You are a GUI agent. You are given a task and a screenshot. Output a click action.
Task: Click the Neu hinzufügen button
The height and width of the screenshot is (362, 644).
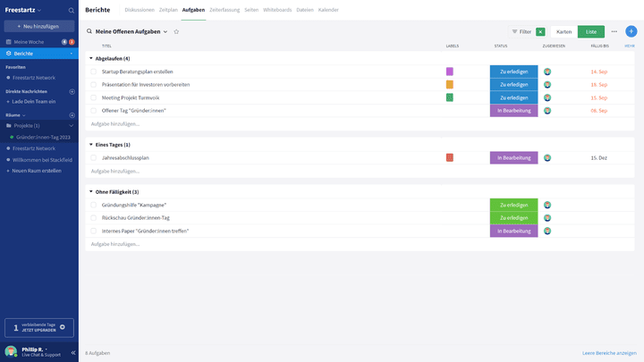(38, 26)
